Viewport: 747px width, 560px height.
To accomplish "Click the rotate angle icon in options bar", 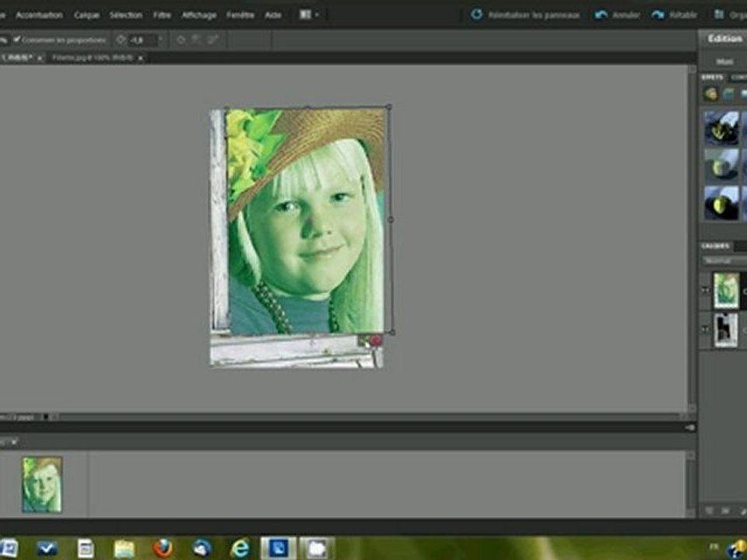I will point(121,40).
